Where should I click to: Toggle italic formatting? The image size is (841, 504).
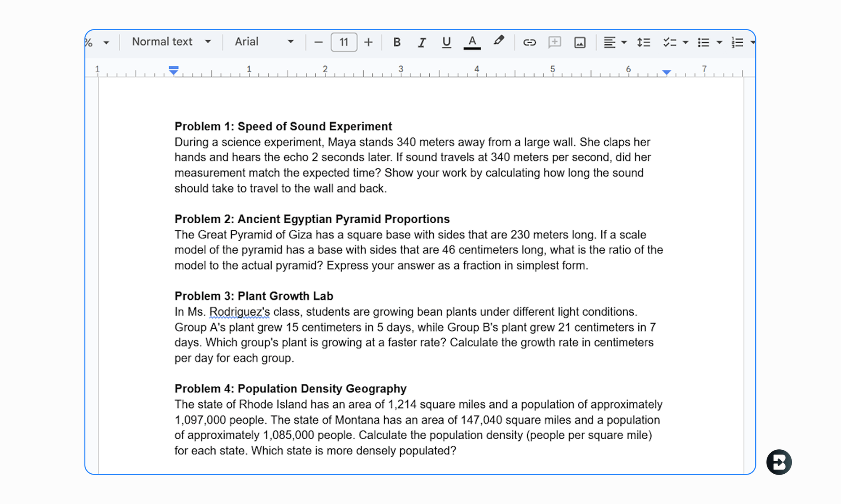point(421,42)
